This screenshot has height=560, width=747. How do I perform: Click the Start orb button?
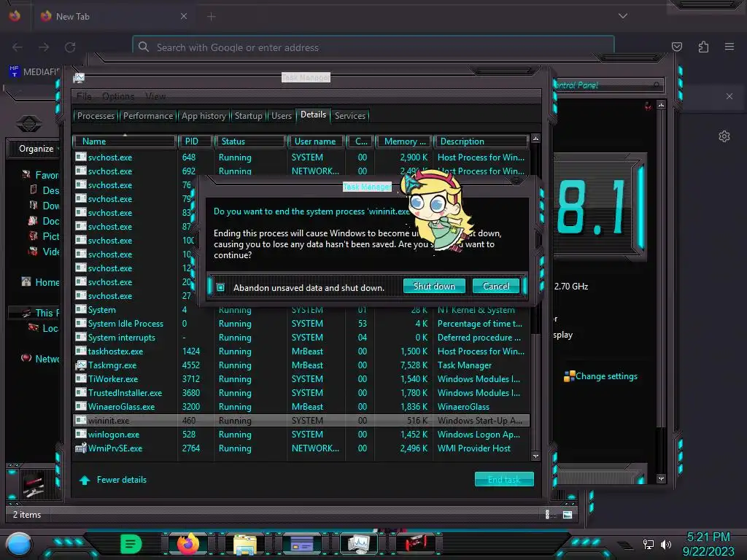pos(18,545)
